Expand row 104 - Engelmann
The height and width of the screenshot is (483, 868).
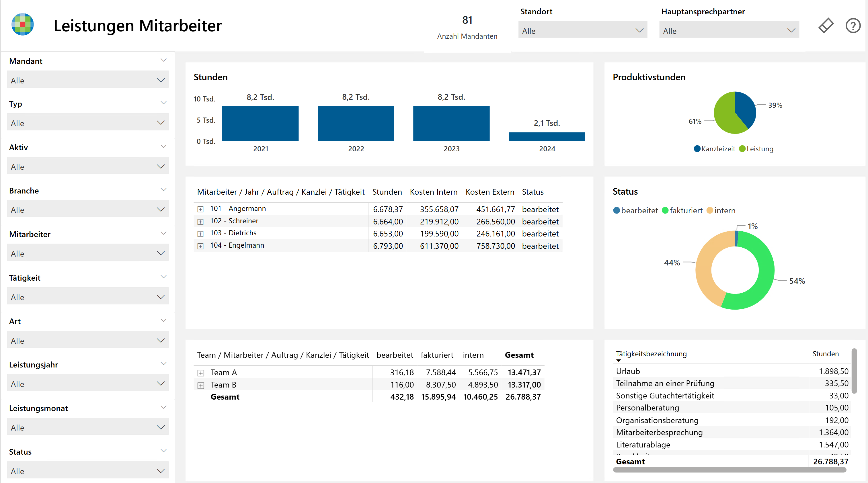(200, 246)
